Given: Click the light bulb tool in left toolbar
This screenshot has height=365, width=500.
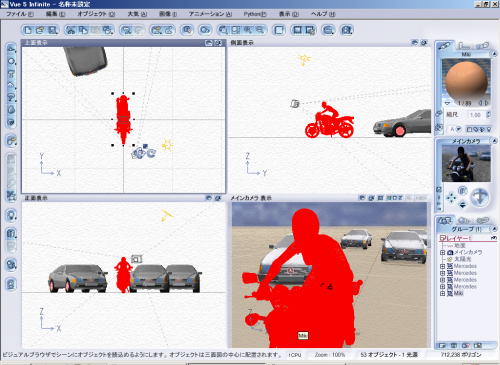Looking at the screenshot, I should 11,216.
